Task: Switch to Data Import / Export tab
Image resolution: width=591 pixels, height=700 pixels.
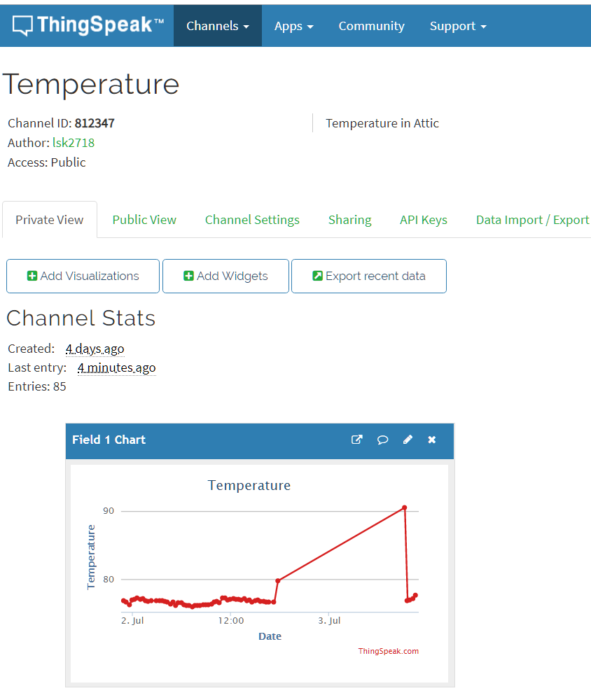Action: coord(532,220)
